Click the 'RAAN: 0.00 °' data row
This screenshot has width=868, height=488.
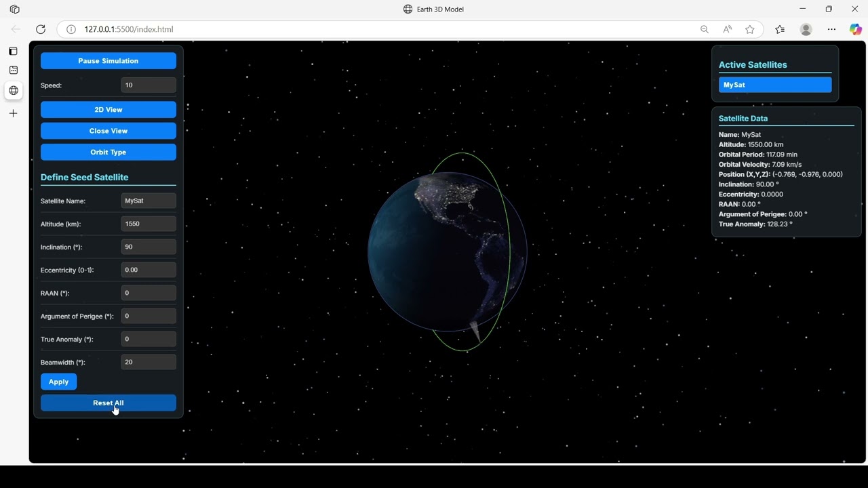click(x=740, y=204)
